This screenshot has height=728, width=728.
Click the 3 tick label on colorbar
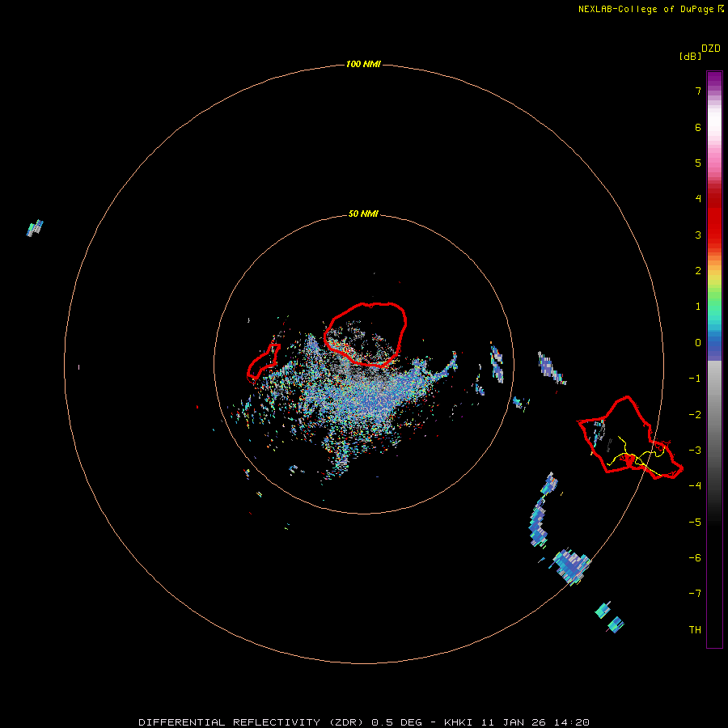[x=698, y=235]
